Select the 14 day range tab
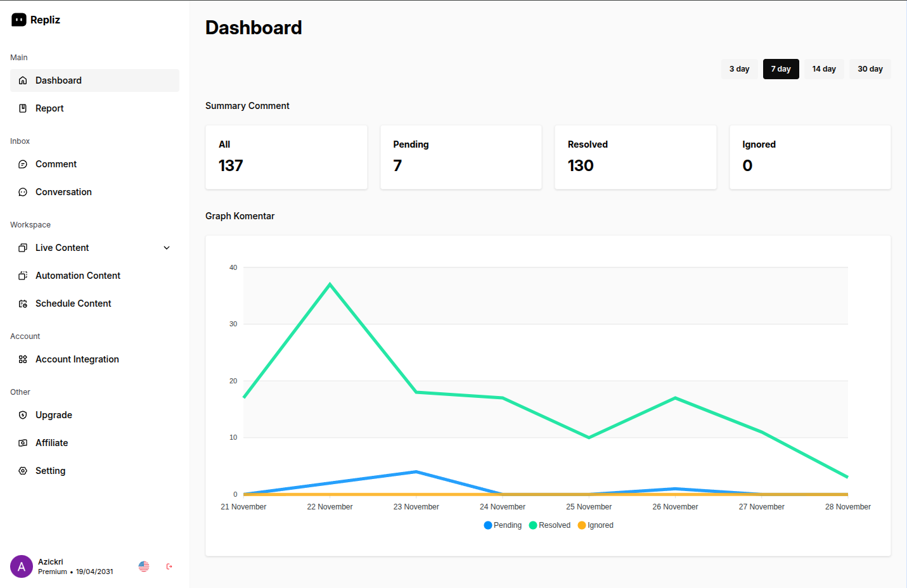This screenshot has height=588, width=907. click(824, 69)
